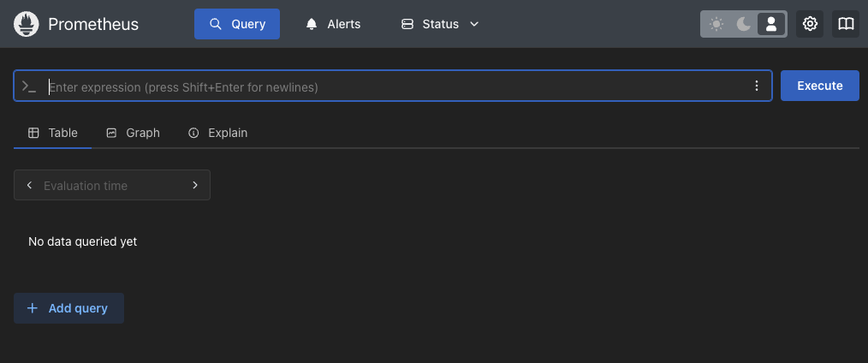Add query button
The image size is (868, 363).
(68, 308)
